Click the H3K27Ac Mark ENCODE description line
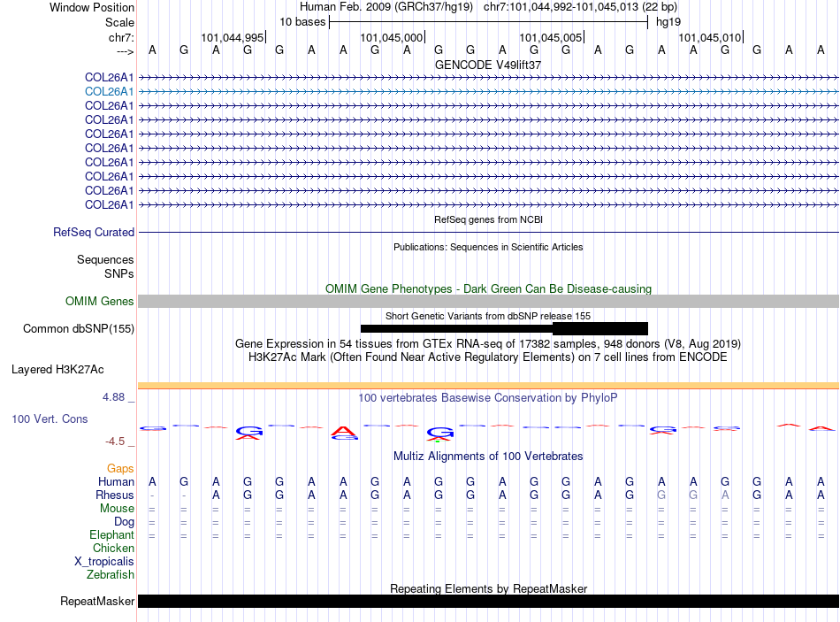The height and width of the screenshot is (622, 840). click(x=488, y=357)
